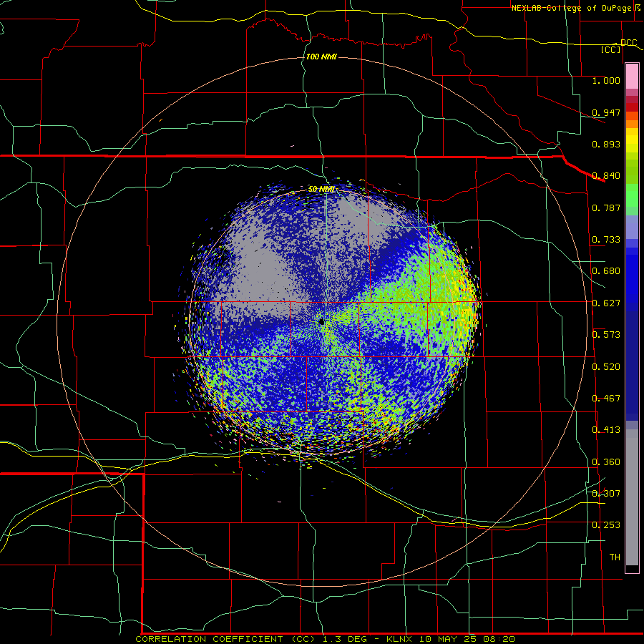Click the KLNX station identifier in caption
The image size is (644, 644).
click(x=398, y=639)
